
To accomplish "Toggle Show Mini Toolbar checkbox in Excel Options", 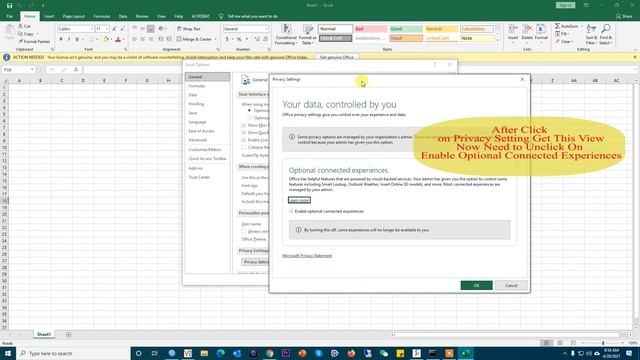I will click(244, 125).
